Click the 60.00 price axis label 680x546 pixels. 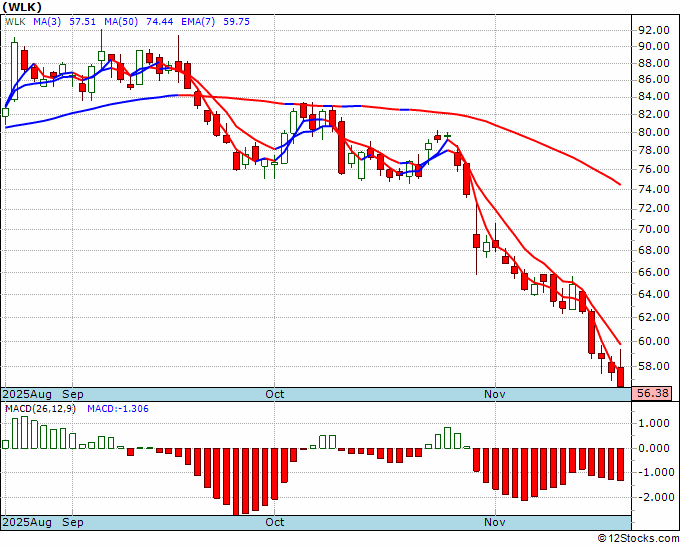point(654,341)
